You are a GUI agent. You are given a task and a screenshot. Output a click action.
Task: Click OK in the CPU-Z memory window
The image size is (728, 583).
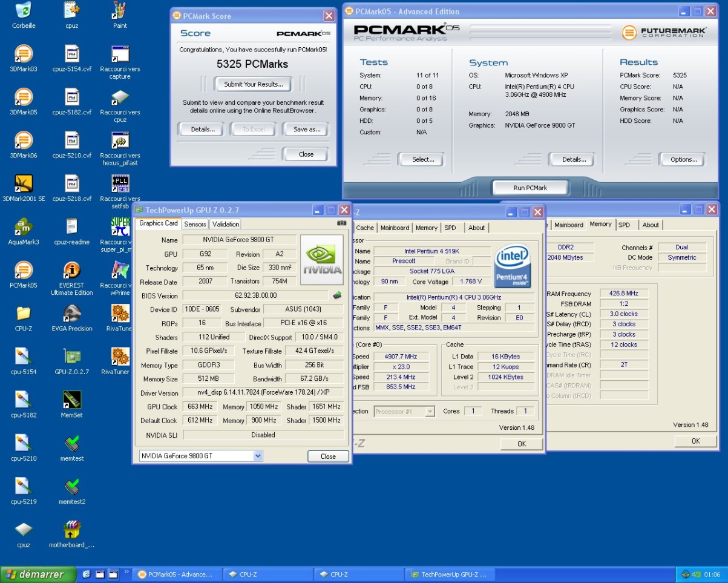click(x=695, y=441)
